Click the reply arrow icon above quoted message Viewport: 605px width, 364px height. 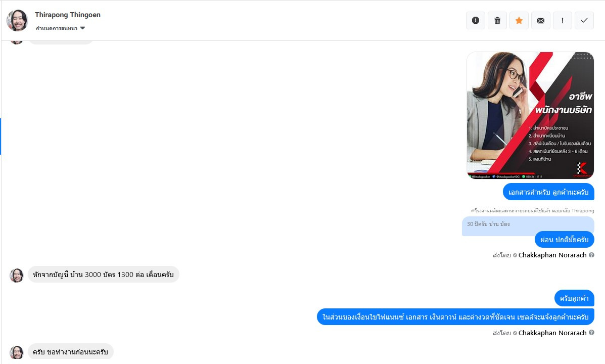[x=472, y=210]
